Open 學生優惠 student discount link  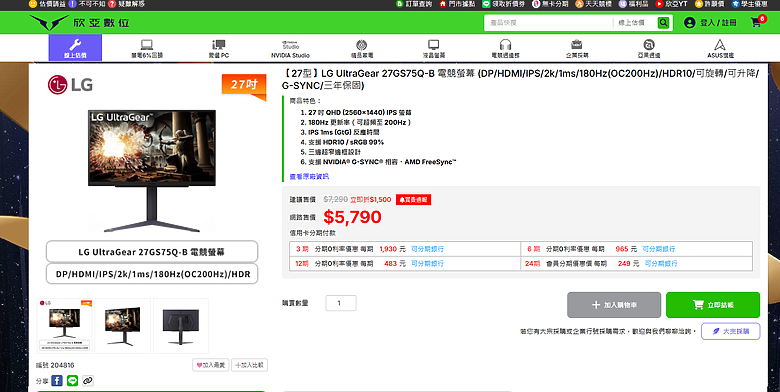(x=749, y=4)
